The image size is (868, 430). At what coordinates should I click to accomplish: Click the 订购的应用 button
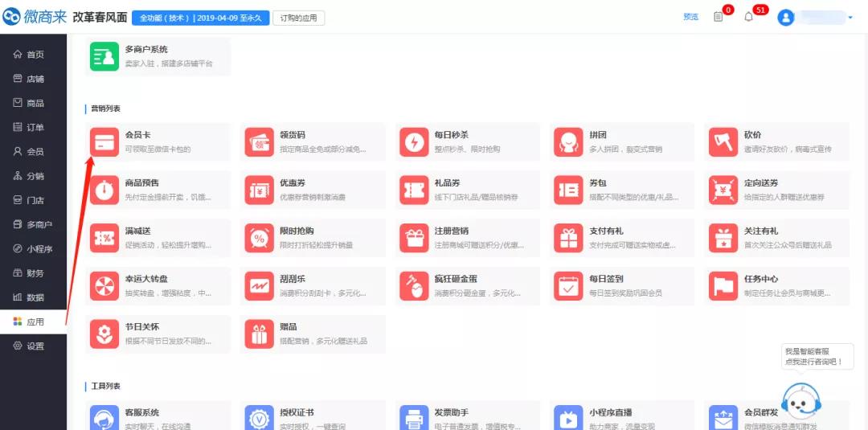tap(298, 18)
